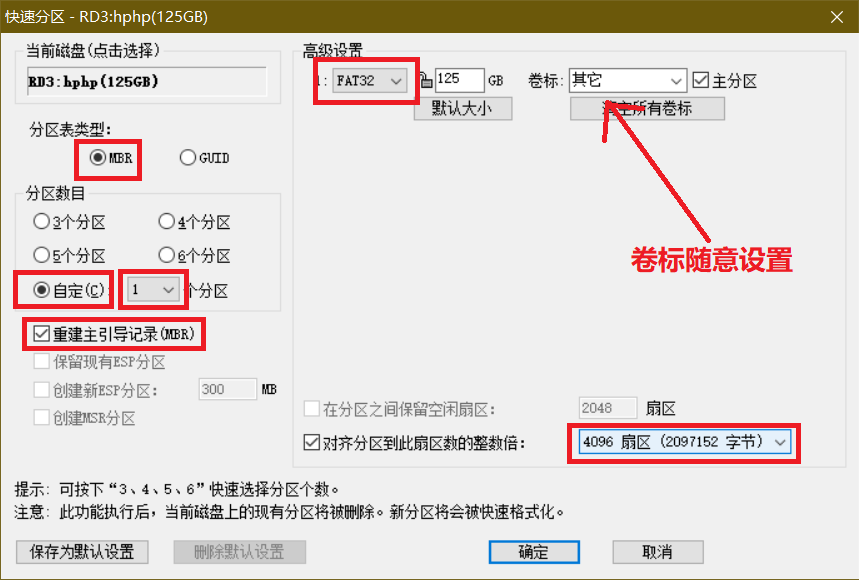Click the partition size field showing 125
Screen dimensions: 859x580
click(x=458, y=81)
